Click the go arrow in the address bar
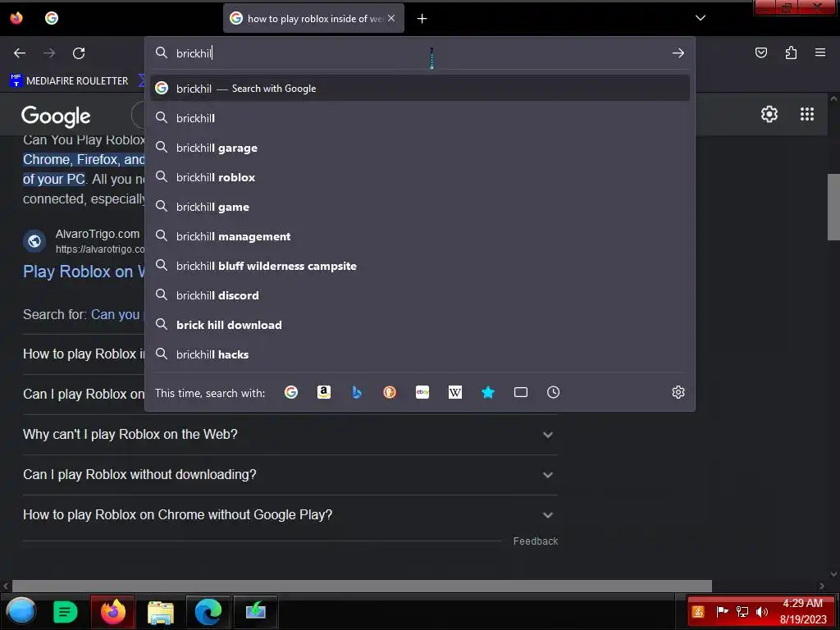 (678, 53)
